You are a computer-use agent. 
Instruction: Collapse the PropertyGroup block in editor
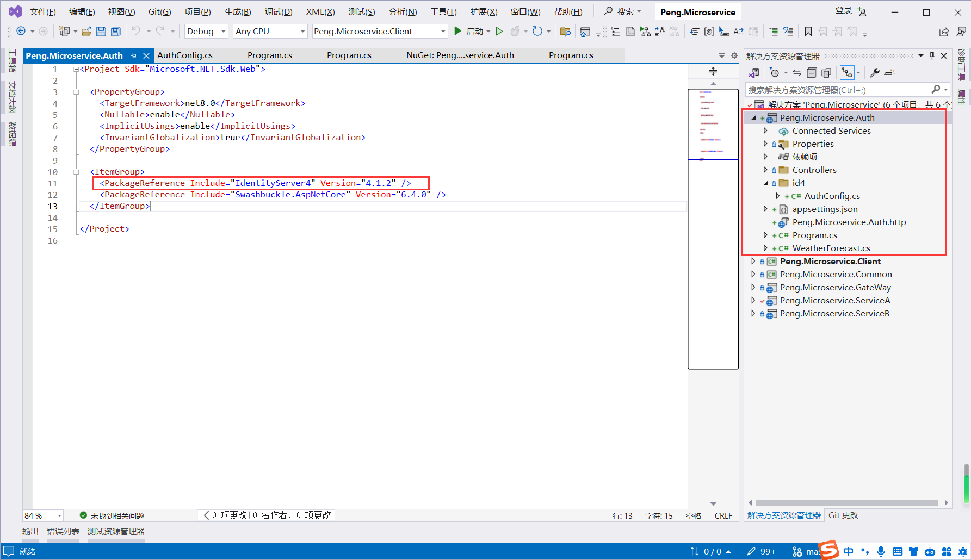pos(76,92)
